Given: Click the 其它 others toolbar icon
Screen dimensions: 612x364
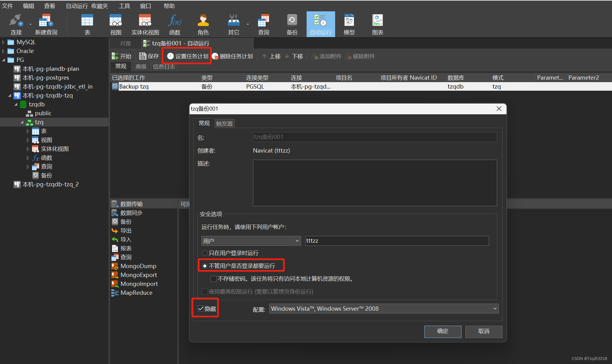Looking at the screenshot, I should pyautogui.click(x=233, y=25).
